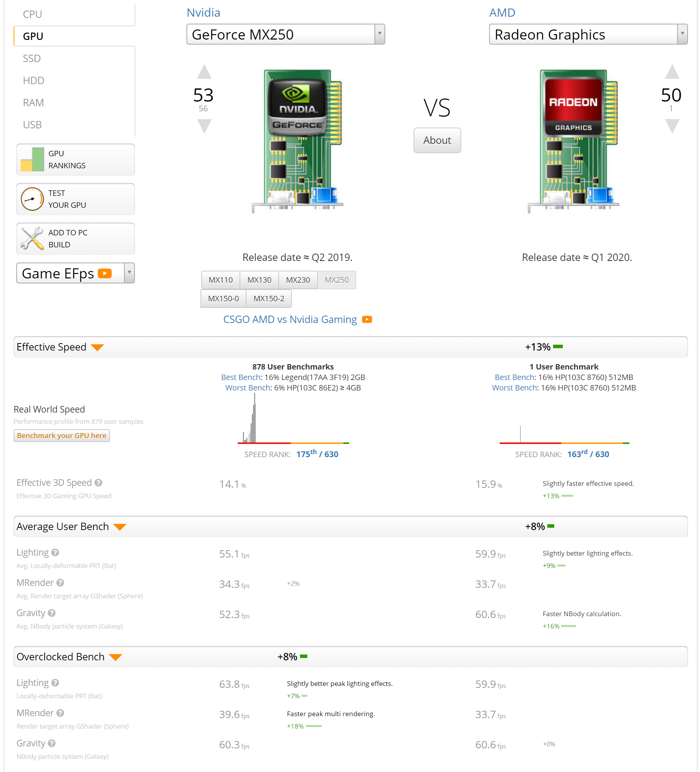
Task: Click the 'Release date ≈ Q1 2020.' text
Action: point(577,257)
